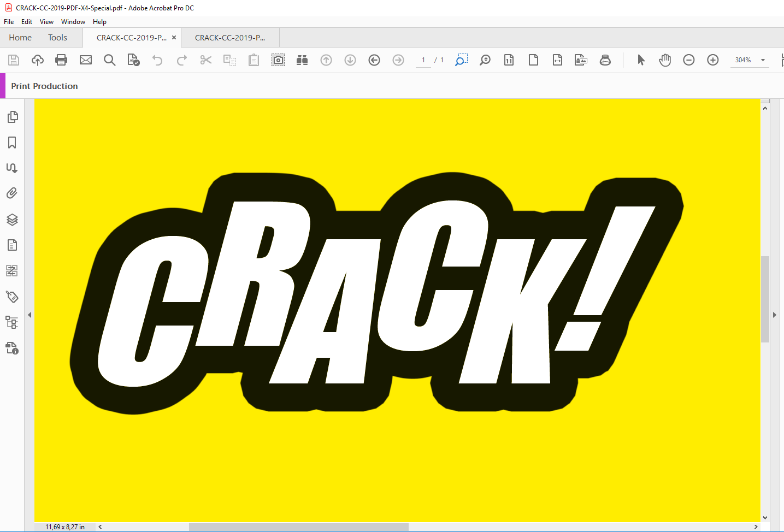Click the 11,69 x 8,27 in size label

point(65,527)
